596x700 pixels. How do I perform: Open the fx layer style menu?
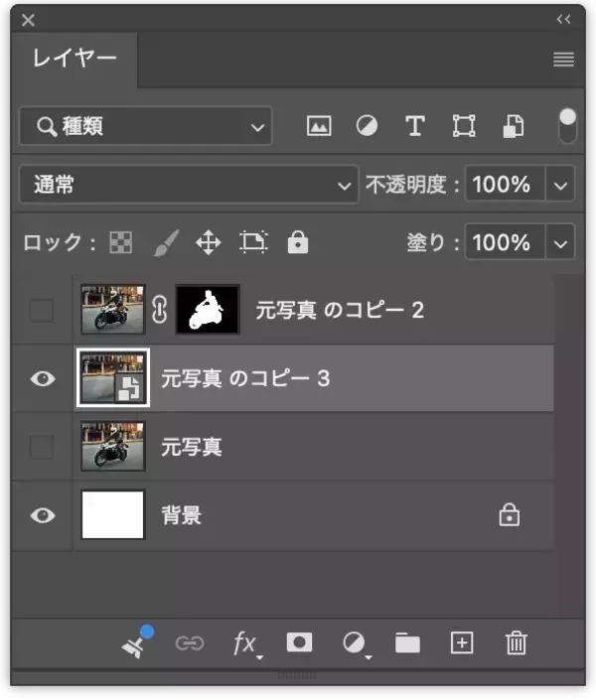tap(247, 644)
